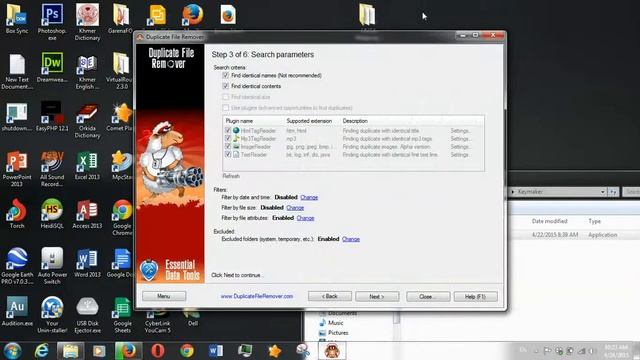Launch Excel 2013 desktop shortcut
Image resolution: width=640 pixels, height=360 pixels.
pos(87,165)
